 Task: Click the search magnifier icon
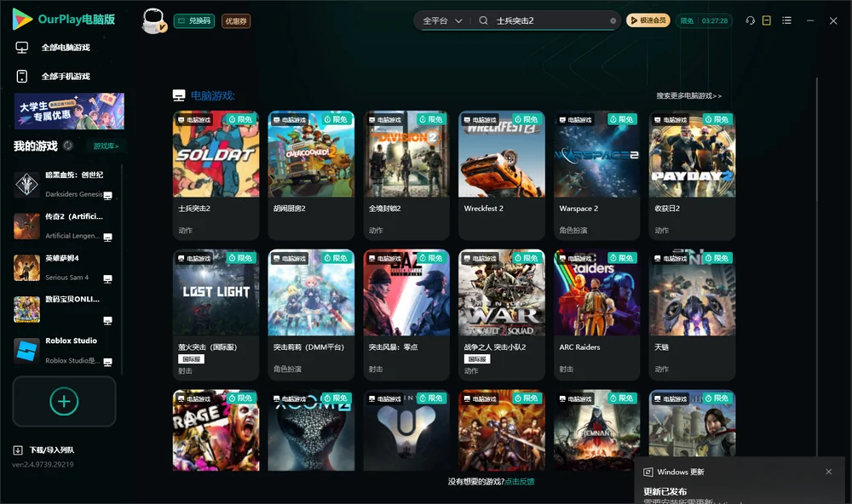point(483,20)
